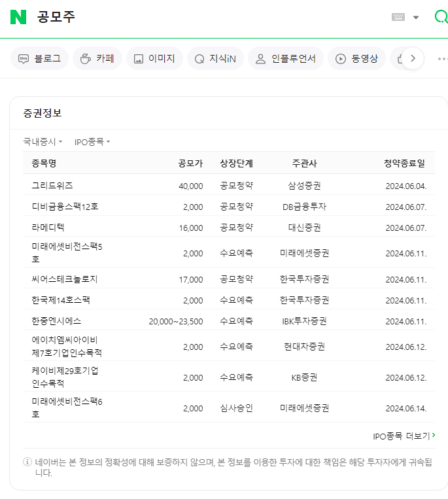This screenshot has height=499, width=448.
Task: Open the three-dot more options menu
Action: tap(443, 59)
